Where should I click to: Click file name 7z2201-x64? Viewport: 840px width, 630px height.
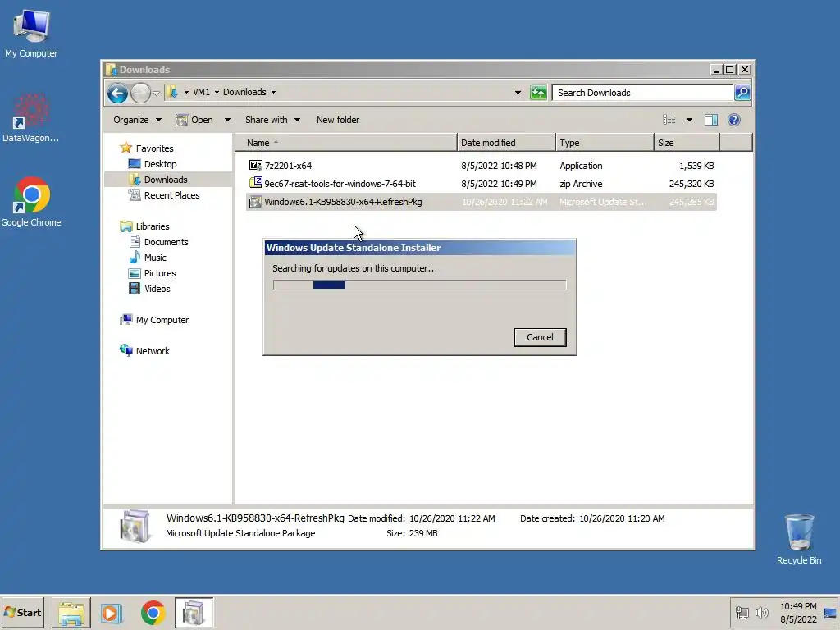[x=288, y=166]
